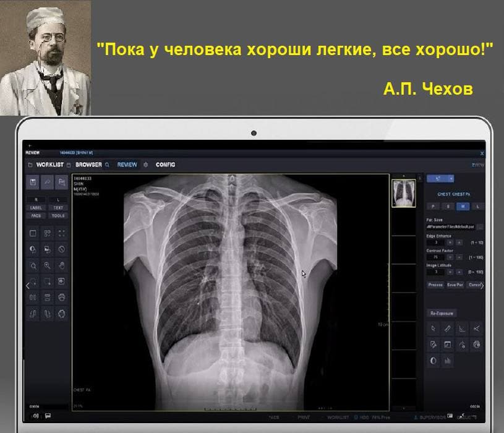Click the invert image icon in the right panel
504x433 pixels.
434,360
